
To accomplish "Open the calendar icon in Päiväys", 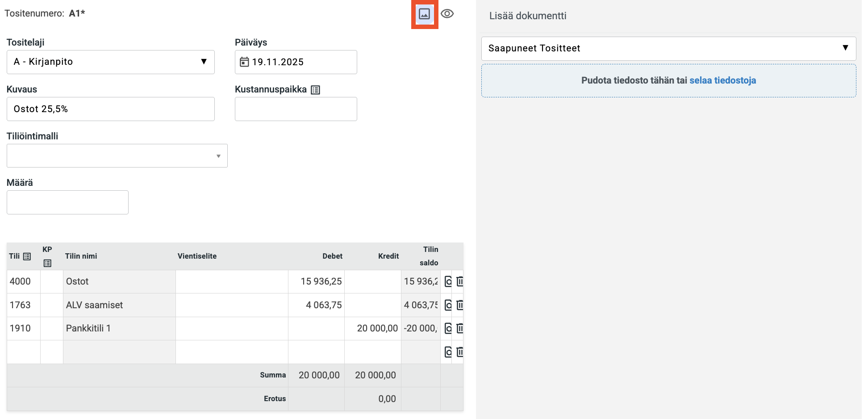I will pyautogui.click(x=244, y=62).
